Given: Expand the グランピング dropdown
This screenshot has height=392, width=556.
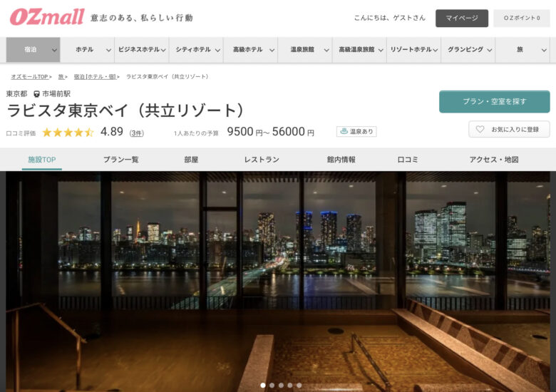Looking at the screenshot, I should (x=468, y=50).
